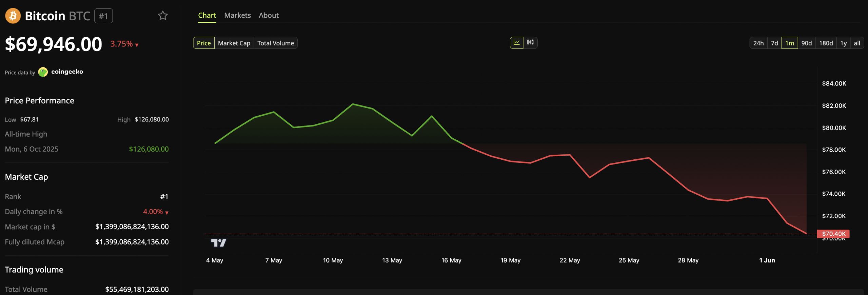The width and height of the screenshot is (868, 295).
Task: Set chart range to 180d
Action: (826, 43)
